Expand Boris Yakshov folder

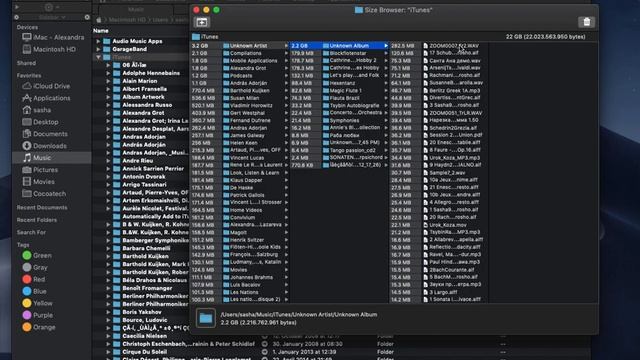[108, 312]
